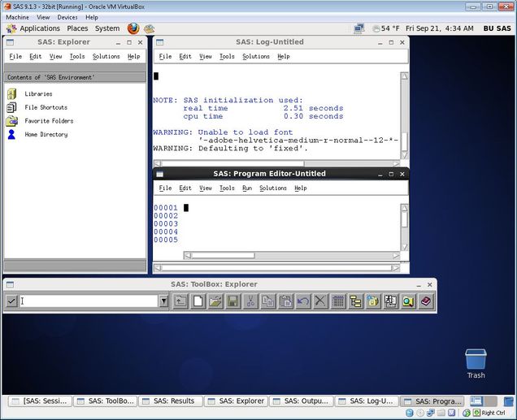Viewport: 517px width, 420px height.
Task: Click the Undo arrow icon
Action: (303, 301)
